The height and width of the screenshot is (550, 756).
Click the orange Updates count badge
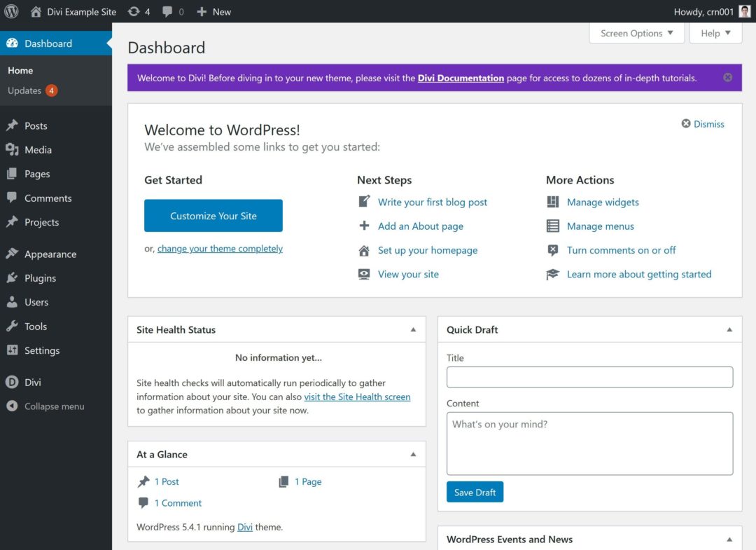(x=51, y=90)
